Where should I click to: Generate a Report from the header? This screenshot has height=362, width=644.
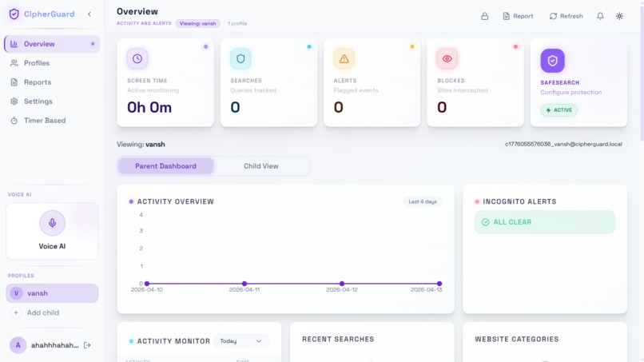(x=518, y=16)
